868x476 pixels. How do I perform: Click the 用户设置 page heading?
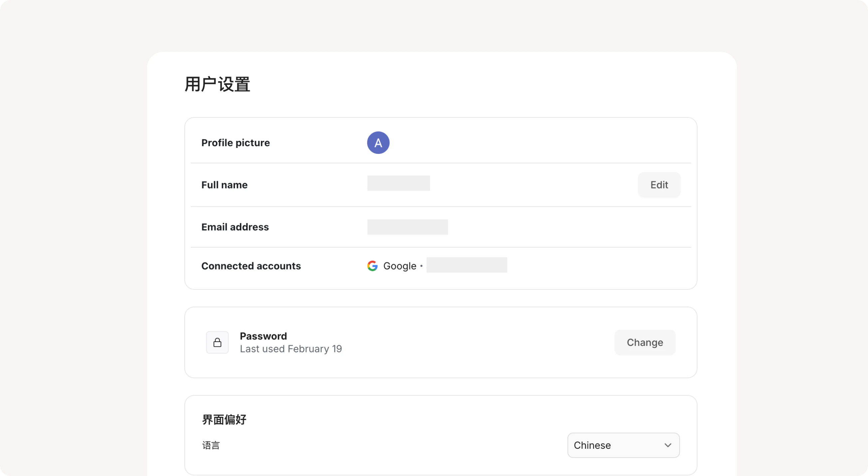click(217, 84)
